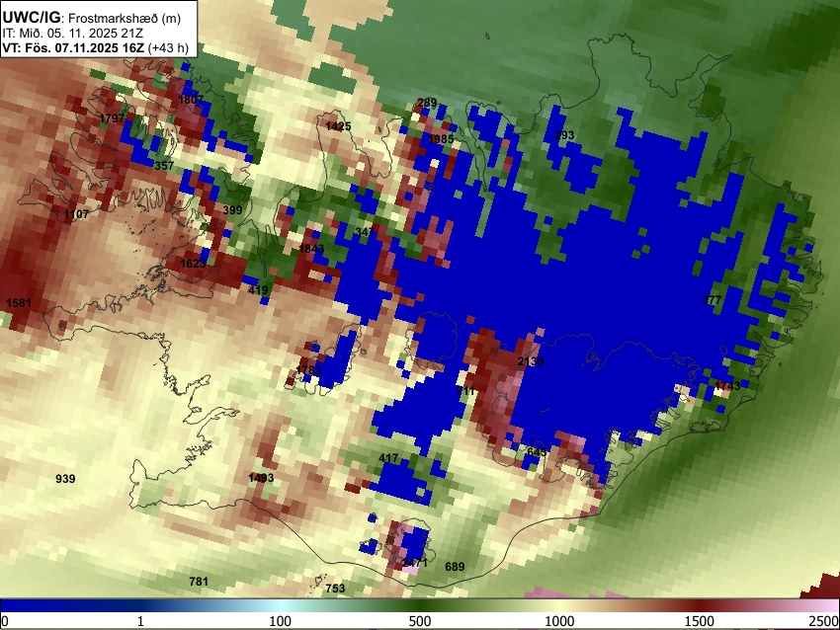Click the 753 map value label
The image size is (840, 630).
(335, 589)
